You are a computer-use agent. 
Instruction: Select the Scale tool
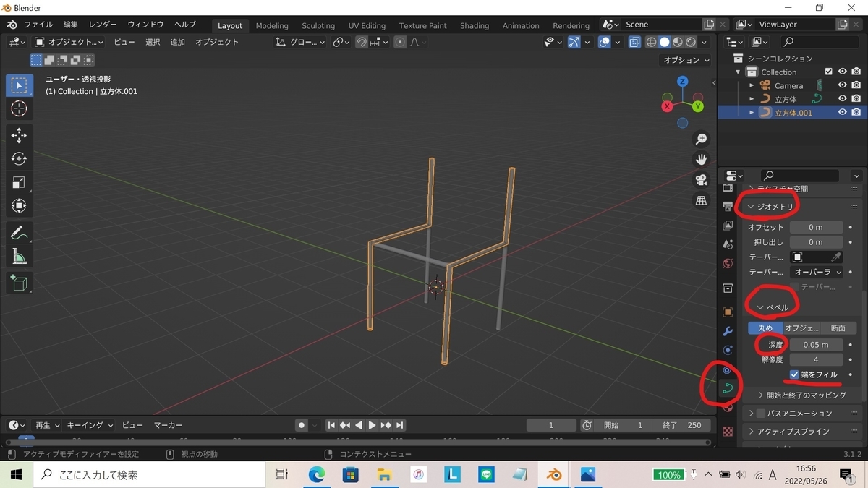click(20, 182)
